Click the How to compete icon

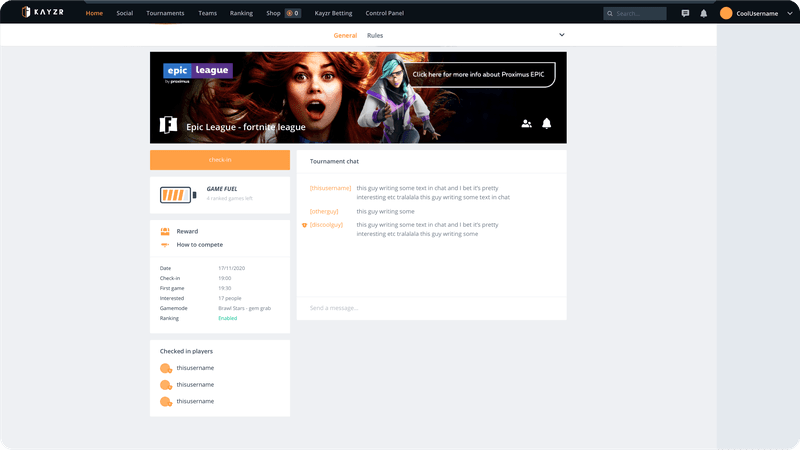coord(165,245)
